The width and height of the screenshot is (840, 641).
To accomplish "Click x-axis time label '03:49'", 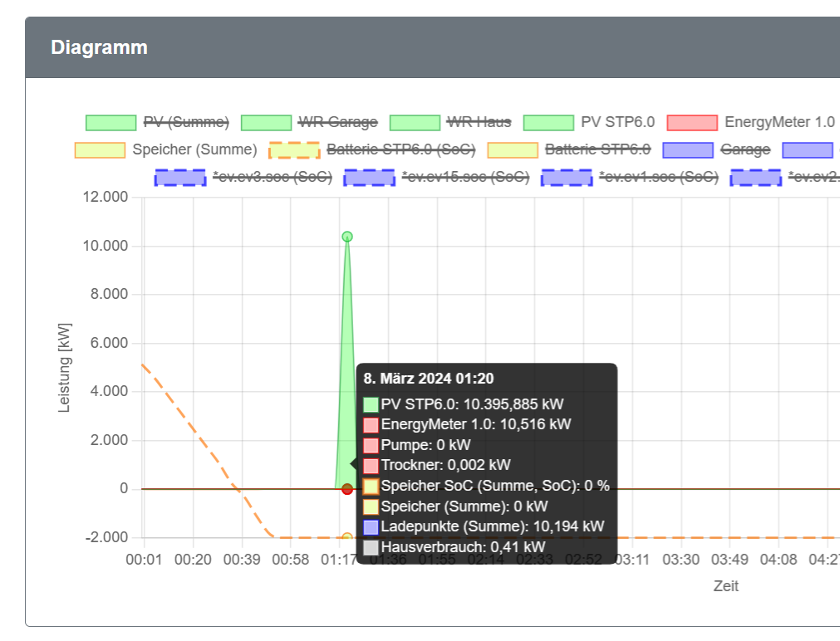I will tap(729, 560).
